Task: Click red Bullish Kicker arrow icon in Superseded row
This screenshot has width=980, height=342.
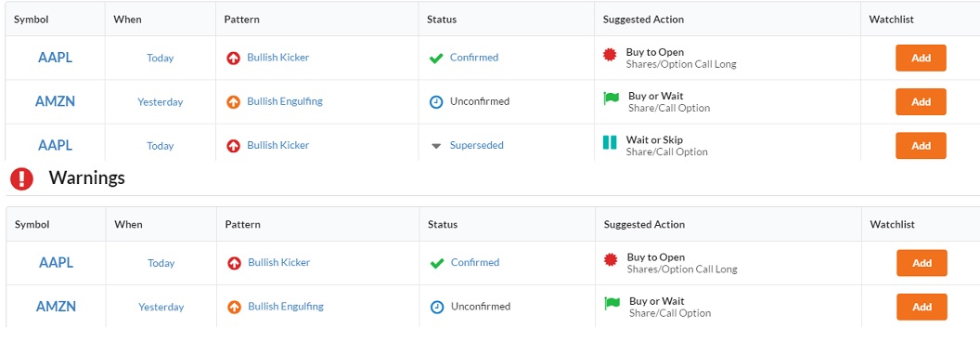Action: 233,145
